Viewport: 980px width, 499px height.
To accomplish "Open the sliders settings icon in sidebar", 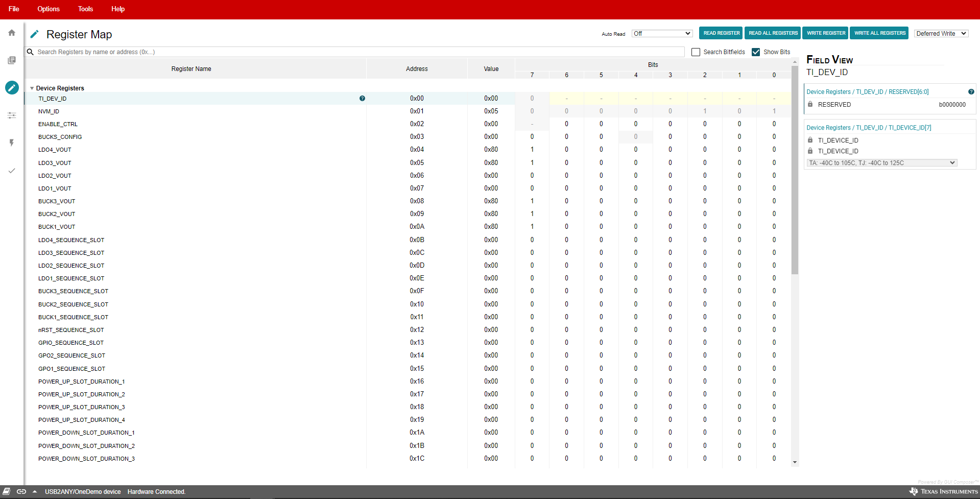I will point(12,115).
